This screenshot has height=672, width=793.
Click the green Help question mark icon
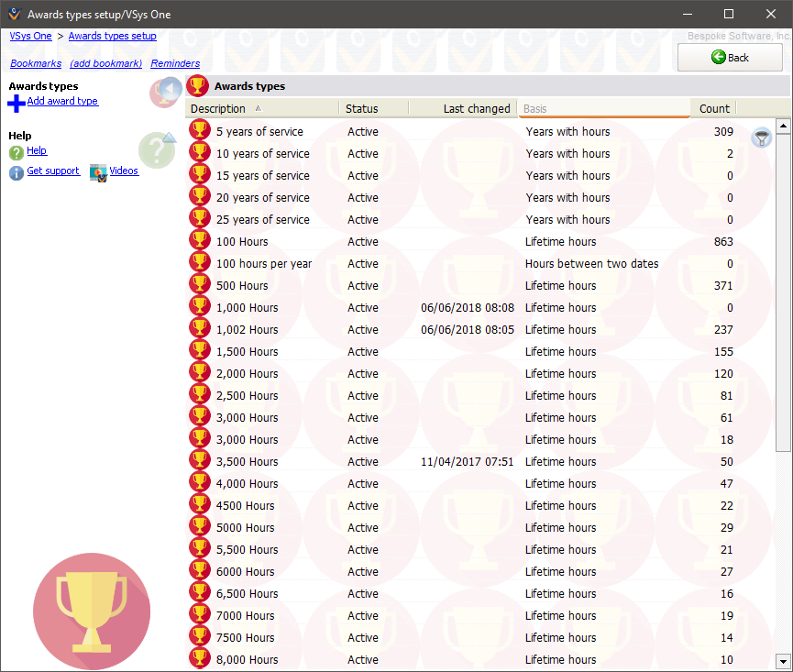point(17,152)
